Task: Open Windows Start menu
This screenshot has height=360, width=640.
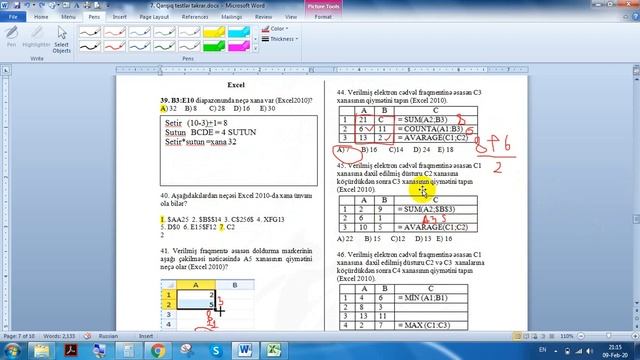Action: click(x=12, y=350)
